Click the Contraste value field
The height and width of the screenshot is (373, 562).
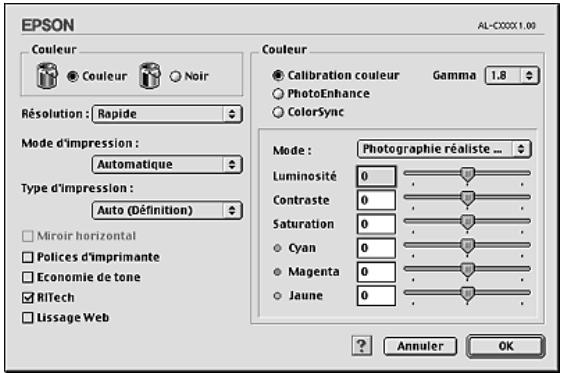tap(376, 200)
